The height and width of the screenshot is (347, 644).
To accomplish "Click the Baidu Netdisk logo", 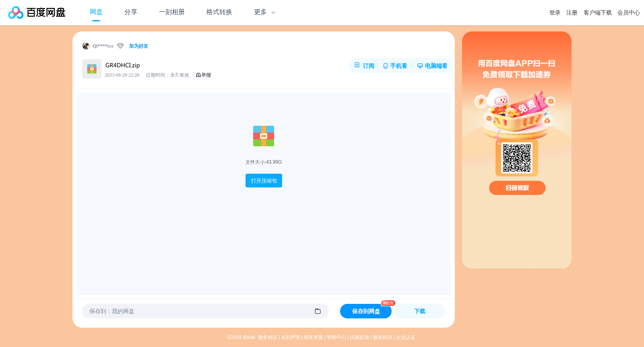I will coord(37,12).
